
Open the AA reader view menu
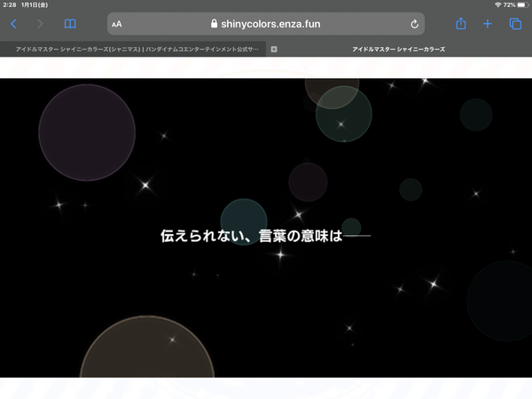click(x=117, y=24)
